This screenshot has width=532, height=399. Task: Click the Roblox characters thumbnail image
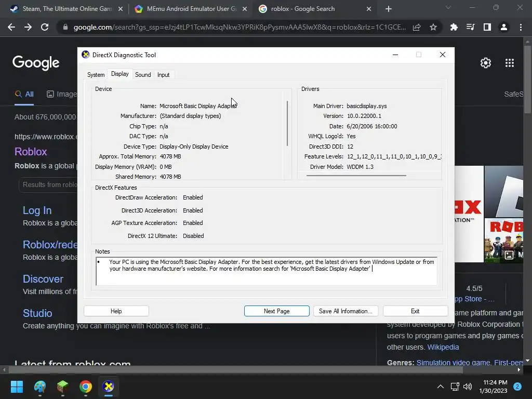tap(504, 241)
